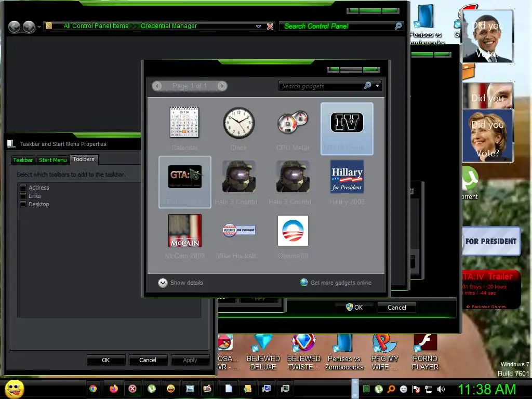Viewport: 532px width, 399px height.
Task: Open Chrome from the taskbar
Action: 92,389
